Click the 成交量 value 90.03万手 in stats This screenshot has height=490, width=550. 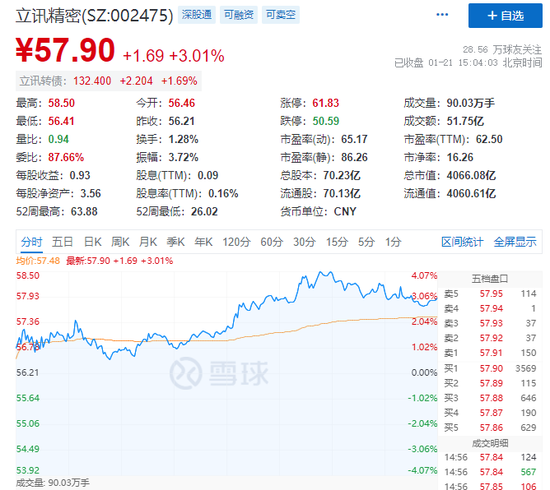[470, 103]
